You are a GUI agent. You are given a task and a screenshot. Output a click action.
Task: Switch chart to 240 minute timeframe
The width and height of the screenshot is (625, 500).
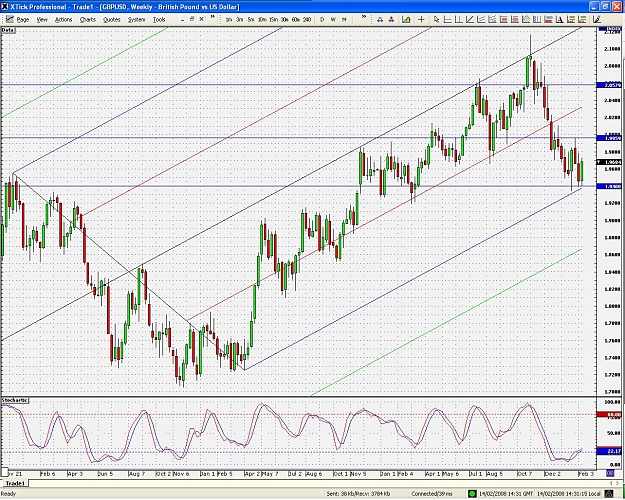point(307,19)
